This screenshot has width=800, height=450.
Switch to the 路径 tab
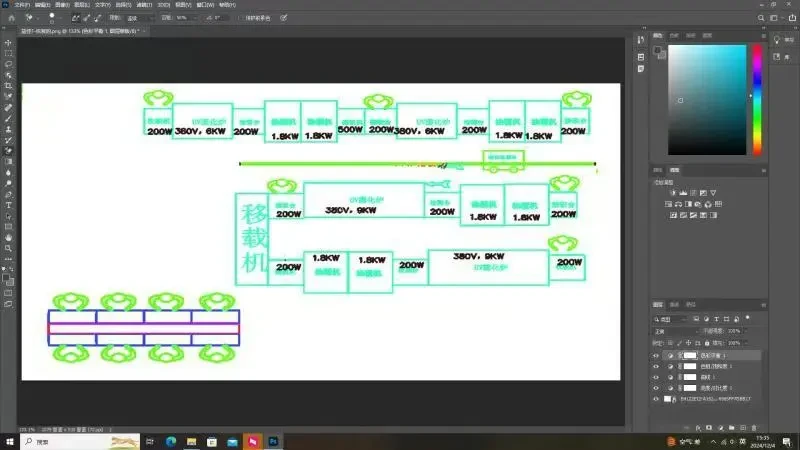tap(690, 305)
